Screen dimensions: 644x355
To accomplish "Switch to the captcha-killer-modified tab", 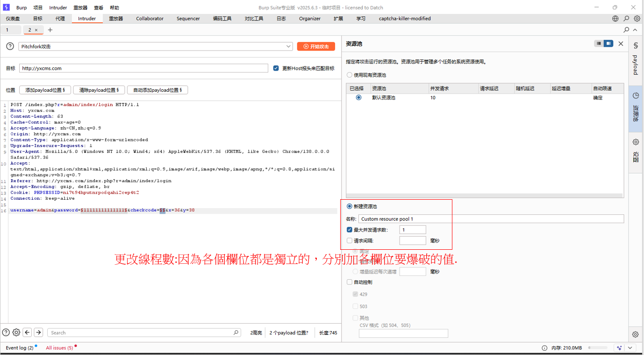I will click(405, 19).
